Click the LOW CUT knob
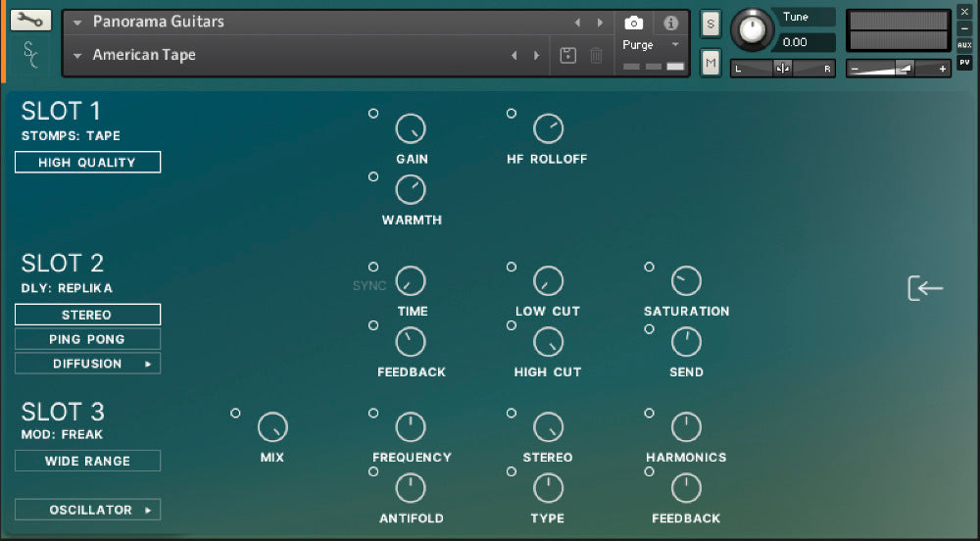This screenshot has height=541, width=980. click(x=548, y=281)
